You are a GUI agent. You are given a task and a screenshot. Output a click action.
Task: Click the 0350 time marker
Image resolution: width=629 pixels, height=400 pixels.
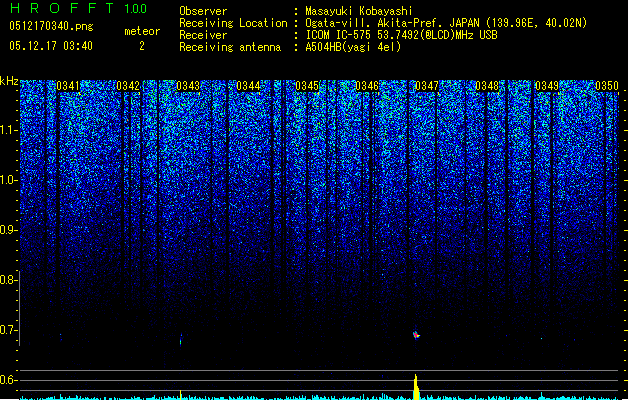point(607,86)
